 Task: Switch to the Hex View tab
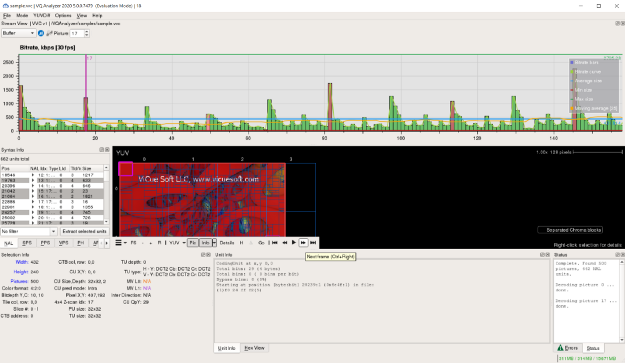click(254, 348)
